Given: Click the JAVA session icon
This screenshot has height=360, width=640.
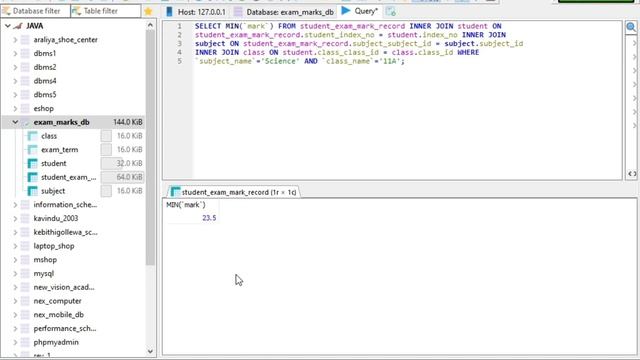Looking at the screenshot, I should (18, 26).
